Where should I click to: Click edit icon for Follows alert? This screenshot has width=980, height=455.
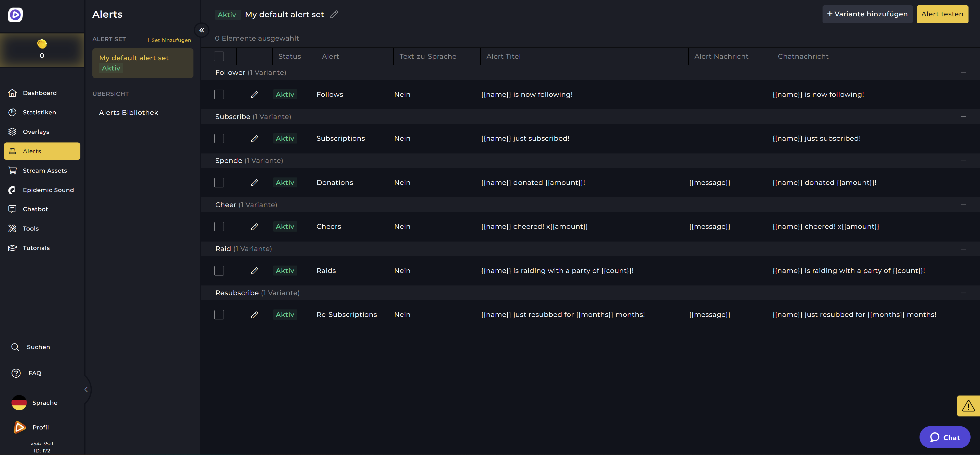pyautogui.click(x=254, y=94)
